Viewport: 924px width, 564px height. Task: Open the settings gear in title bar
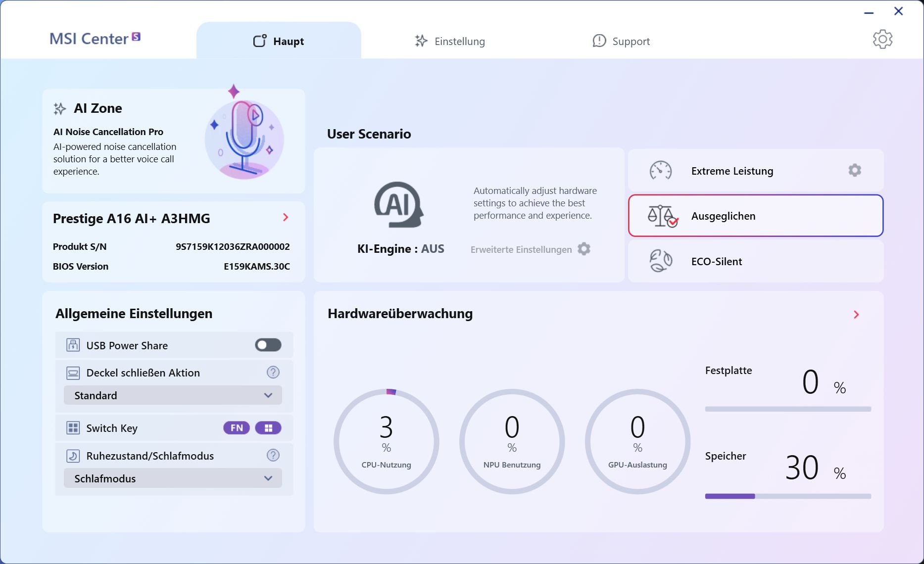[882, 39]
